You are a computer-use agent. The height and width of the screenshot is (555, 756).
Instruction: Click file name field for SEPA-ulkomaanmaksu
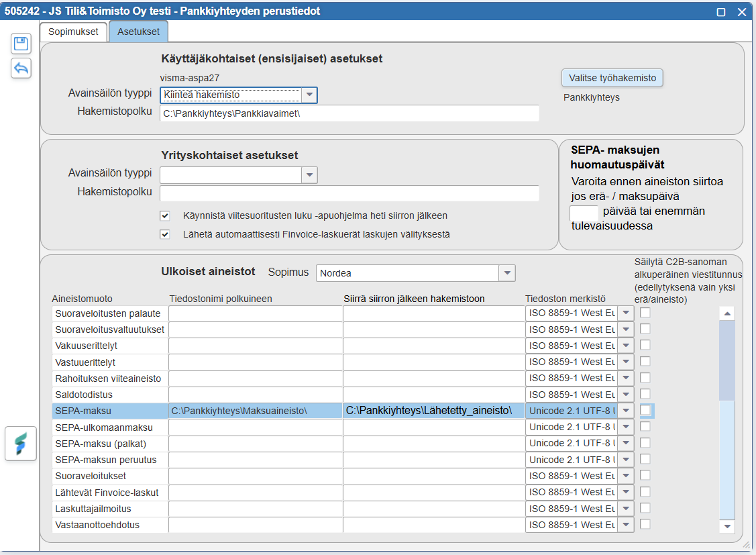click(x=256, y=427)
